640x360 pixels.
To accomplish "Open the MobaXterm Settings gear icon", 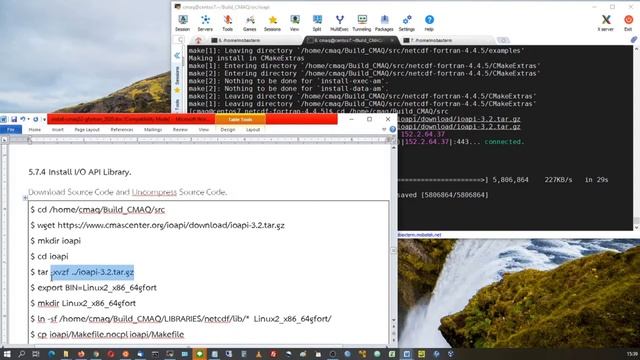I will [407, 23].
